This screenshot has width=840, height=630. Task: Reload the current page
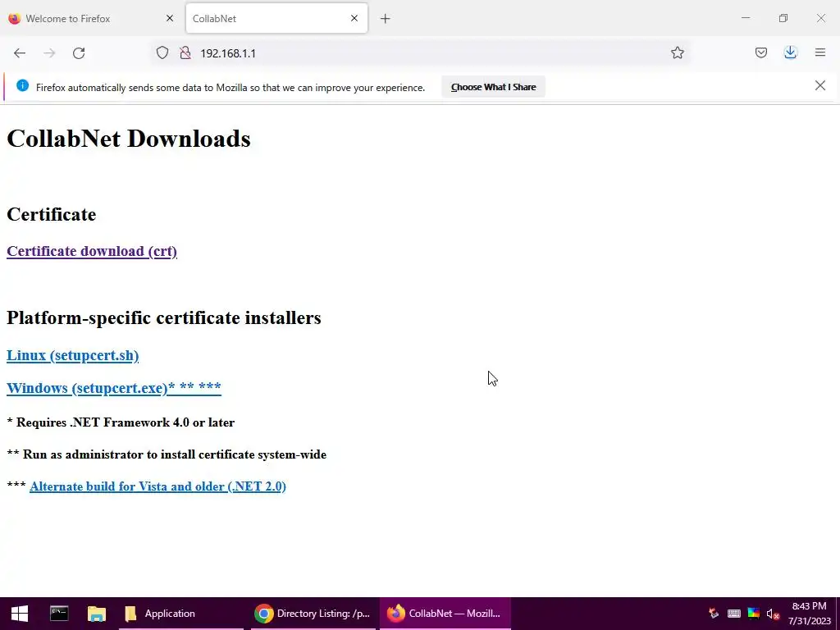point(79,53)
